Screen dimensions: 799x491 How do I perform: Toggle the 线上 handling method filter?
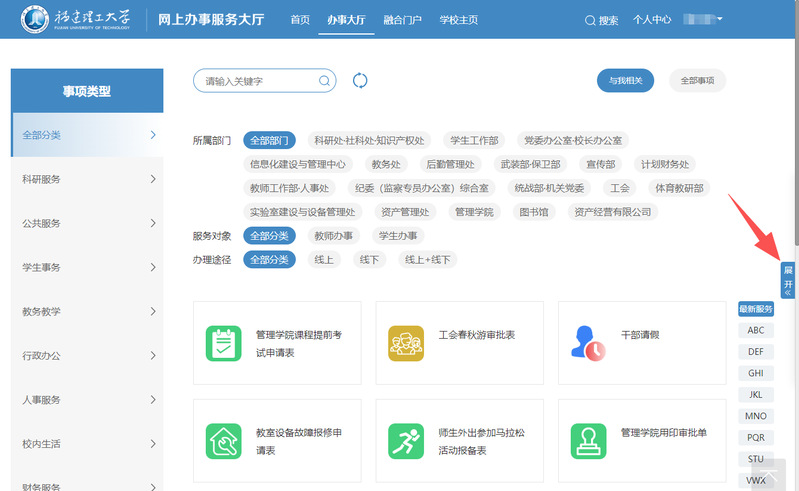tap(324, 260)
